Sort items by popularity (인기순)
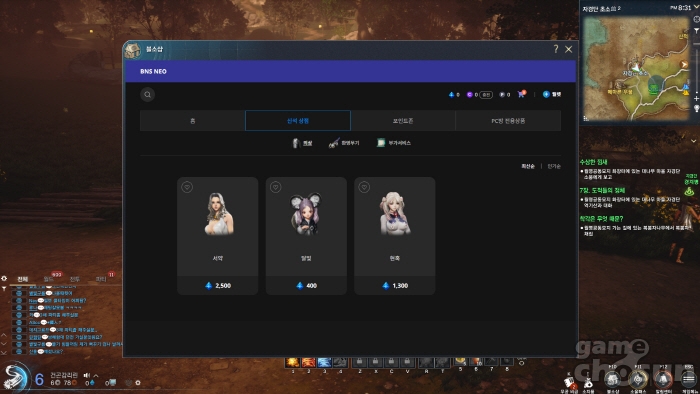 [x=554, y=166]
